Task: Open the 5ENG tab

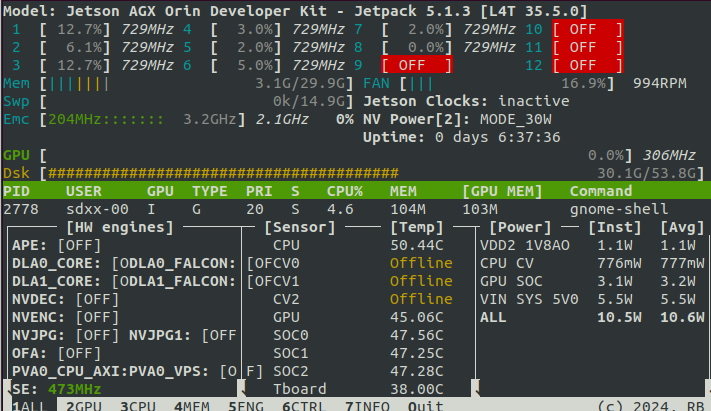Action: (x=246, y=406)
